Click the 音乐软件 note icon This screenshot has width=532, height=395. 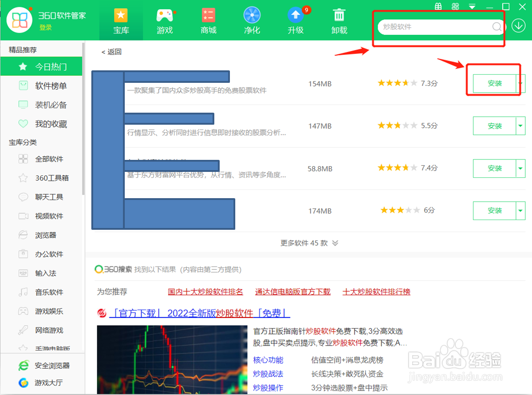click(x=23, y=292)
